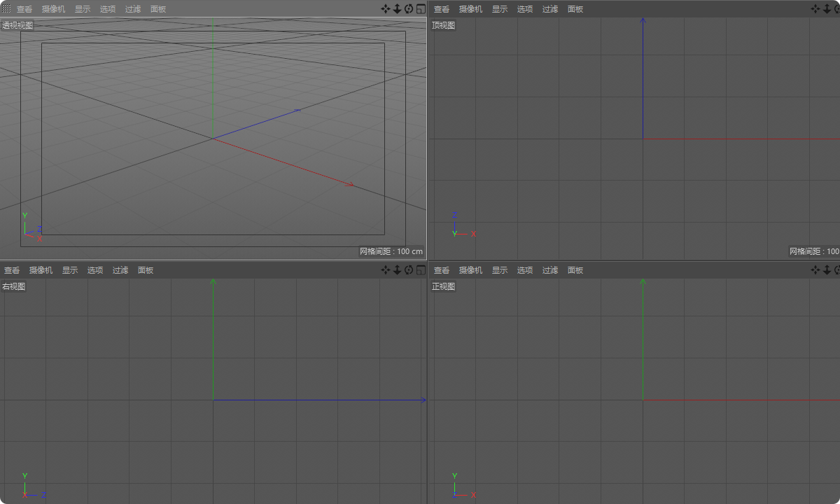This screenshot has height=504, width=840.
Task: Open 显示 menu in the right view (右视图)
Action: tap(70, 270)
